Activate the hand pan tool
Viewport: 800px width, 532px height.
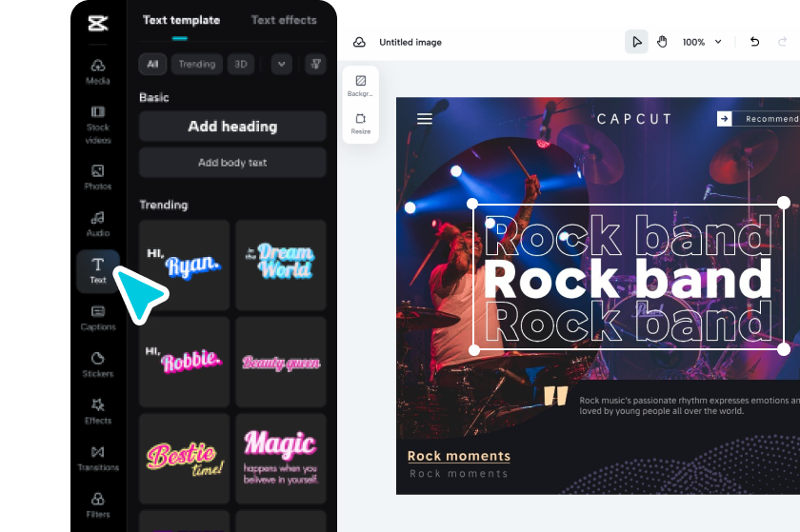pos(662,42)
